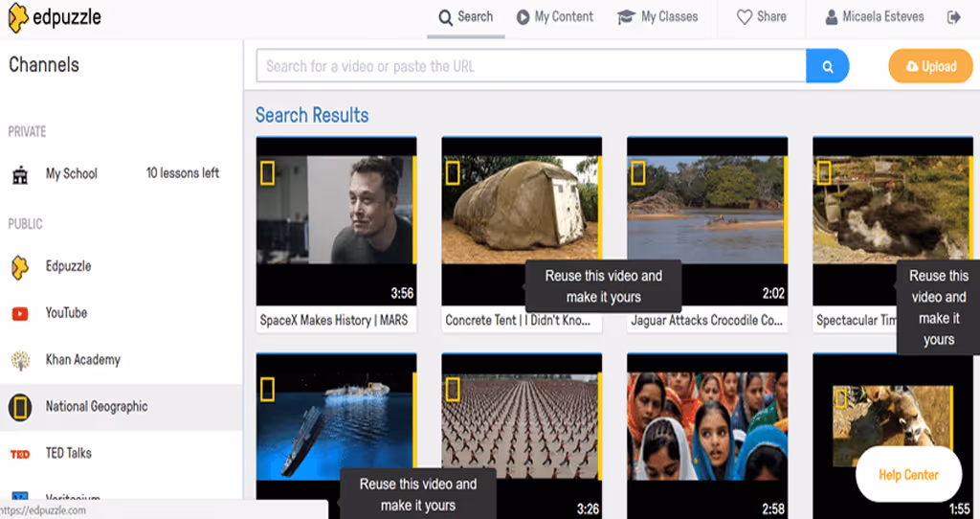The image size is (980, 519).
Task: Open the crowd of women video thumbnail
Action: click(x=707, y=436)
